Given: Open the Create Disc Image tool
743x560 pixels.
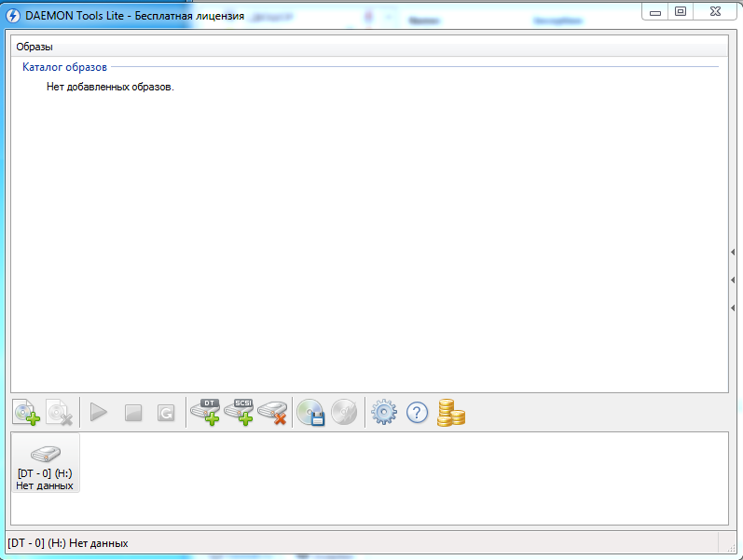Looking at the screenshot, I should [310, 413].
